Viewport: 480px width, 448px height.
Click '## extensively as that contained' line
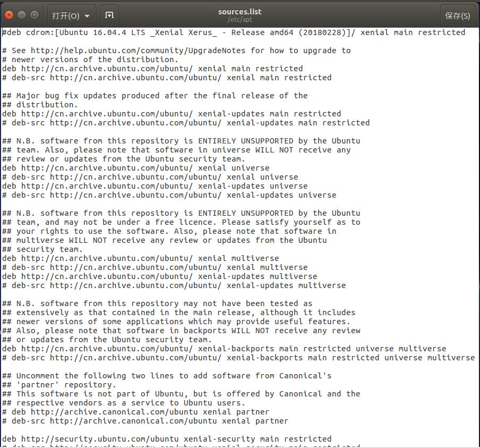pos(179,312)
